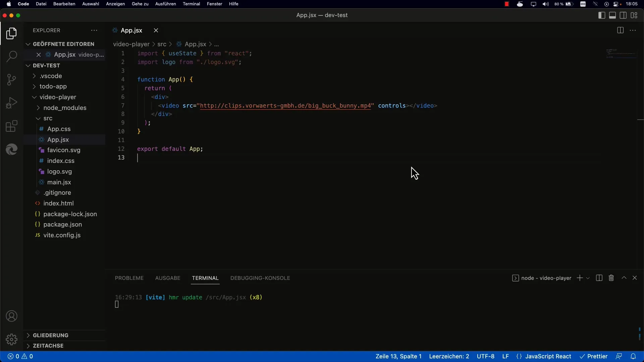The image size is (644, 362).
Task: Click Prettier status bar item
Action: point(594,356)
